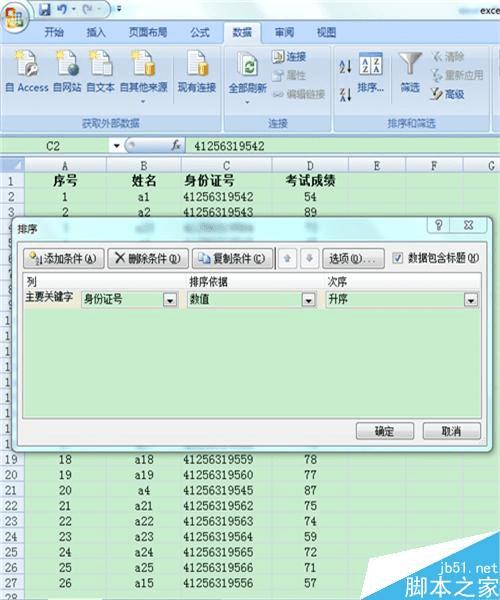
Task: Open quick access toolbar customize arrow
Action: click(119, 8)
